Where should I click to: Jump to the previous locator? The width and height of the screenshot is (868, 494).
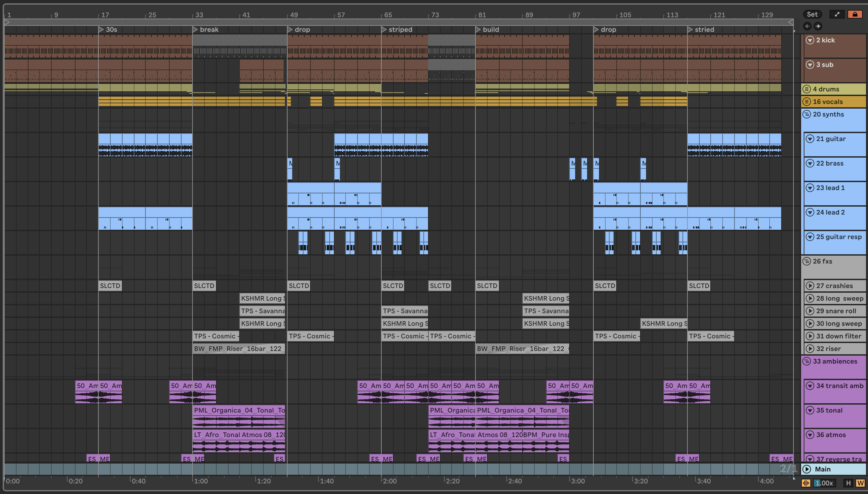[807, 26]
